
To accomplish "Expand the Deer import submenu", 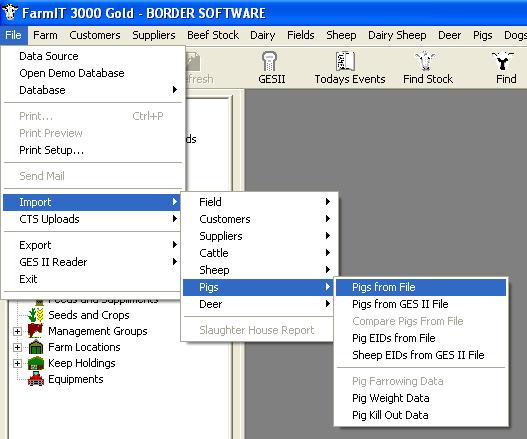I will pos(258,304).
